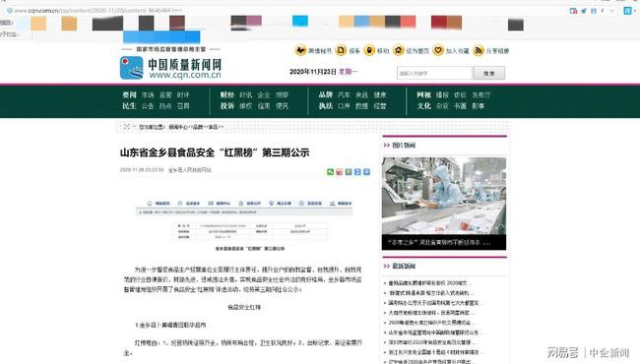Click the RSS feed icon
This screenshot has height=364, width=640.
[478, 50]
